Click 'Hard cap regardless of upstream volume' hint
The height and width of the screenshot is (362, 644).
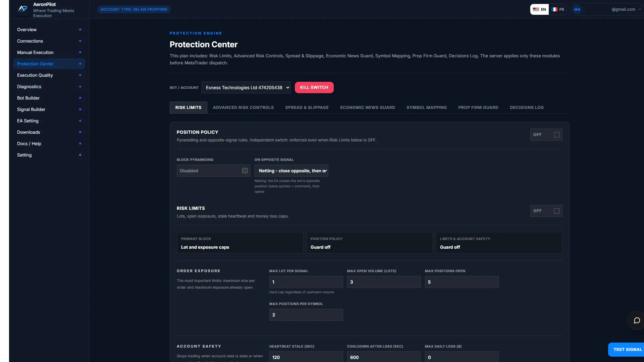302,292
